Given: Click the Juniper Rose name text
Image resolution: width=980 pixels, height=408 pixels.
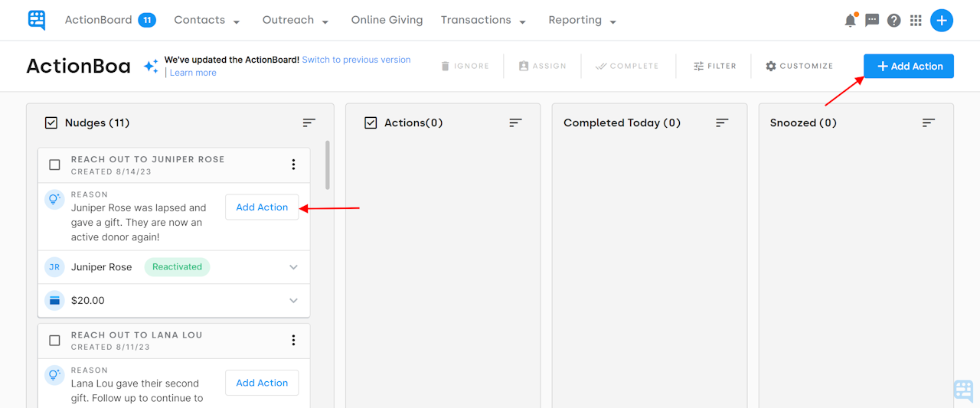Looking at the screenshot, I should point(101,267).
